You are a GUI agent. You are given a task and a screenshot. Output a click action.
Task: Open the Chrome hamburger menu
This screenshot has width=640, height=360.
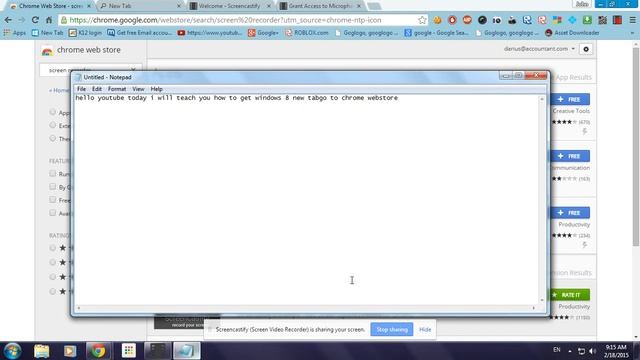[632, 20]
